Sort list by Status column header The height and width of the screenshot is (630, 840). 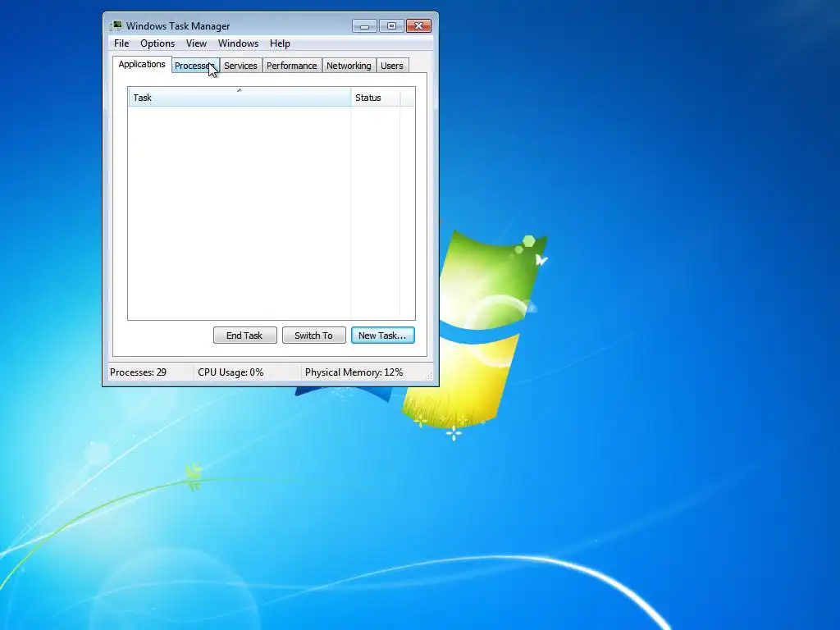tap(375, 97)
